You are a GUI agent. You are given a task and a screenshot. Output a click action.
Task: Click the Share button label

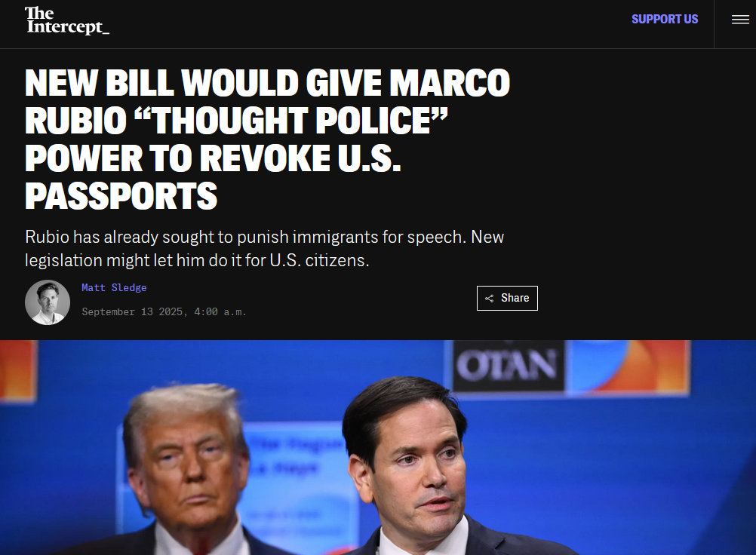pos(515,298)
